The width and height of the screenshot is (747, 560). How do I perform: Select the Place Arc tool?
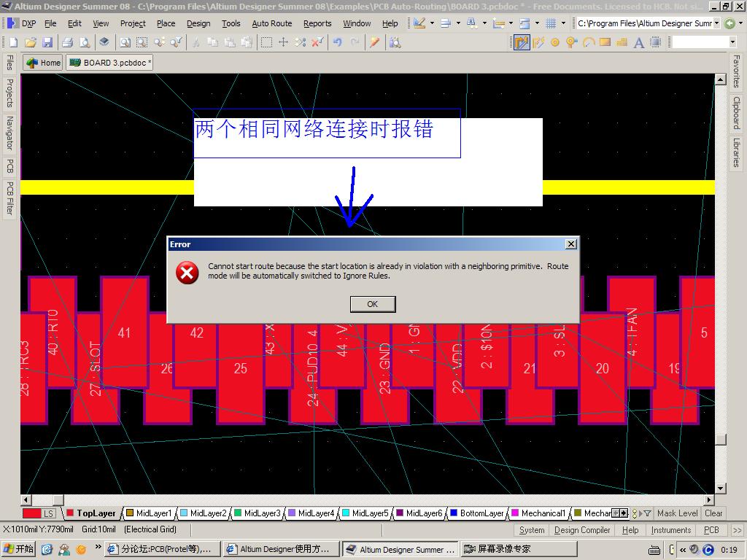(588, 42)
